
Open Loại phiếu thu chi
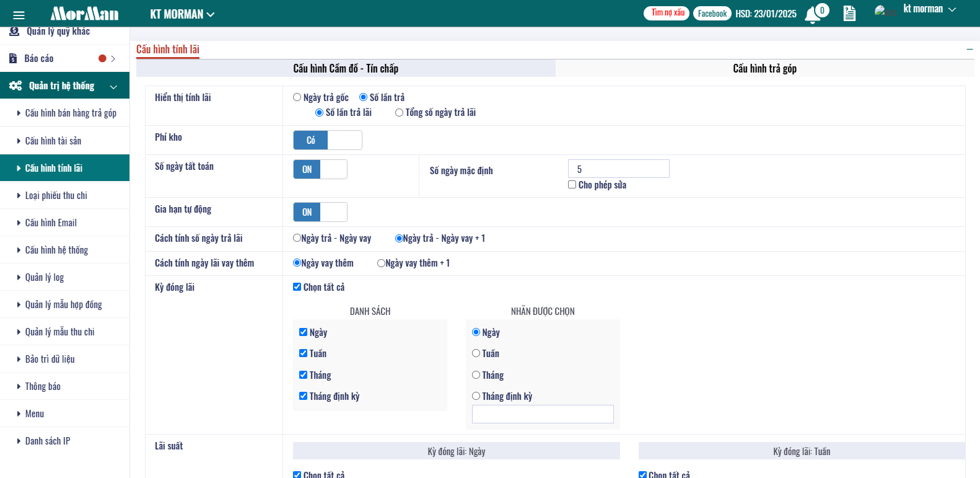coord(65,195)
